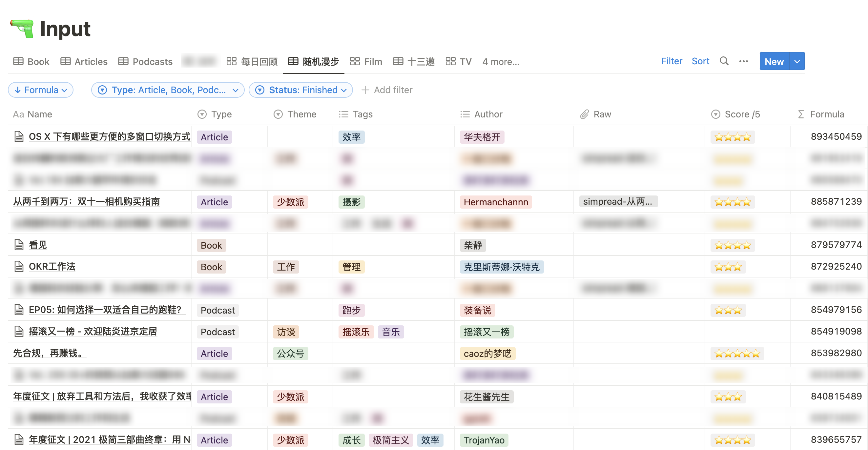Click page icon beside OKR工作法
The width and height of the screenshot is (868, 450).
pyautogui.click(x=19, y=266)
